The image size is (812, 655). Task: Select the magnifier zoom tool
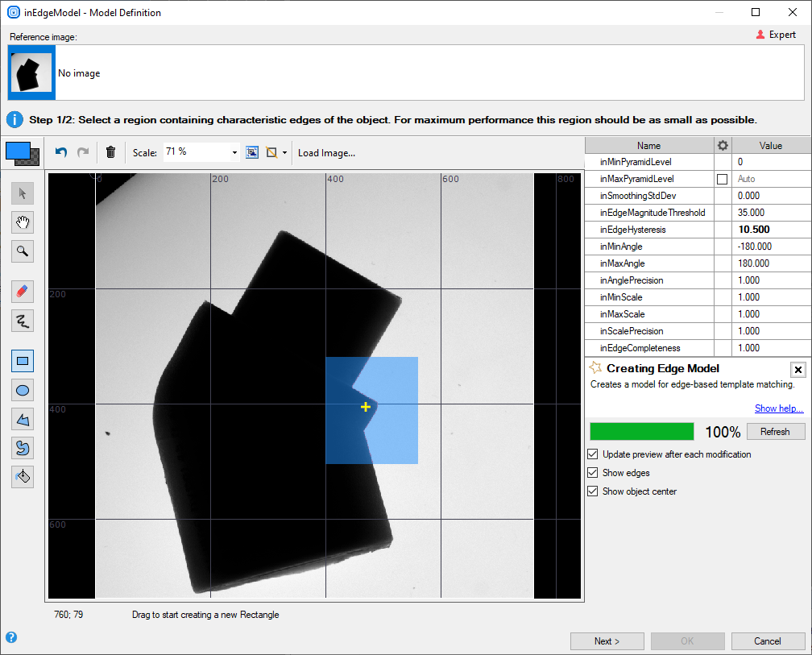(x=23, y=251)
